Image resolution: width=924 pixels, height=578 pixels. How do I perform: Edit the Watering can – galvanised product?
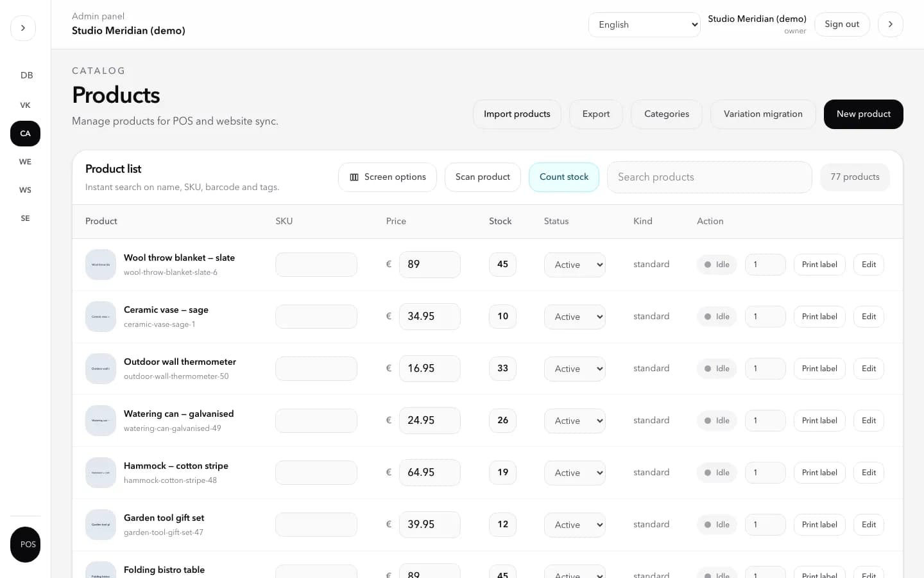tap(869, 421)
